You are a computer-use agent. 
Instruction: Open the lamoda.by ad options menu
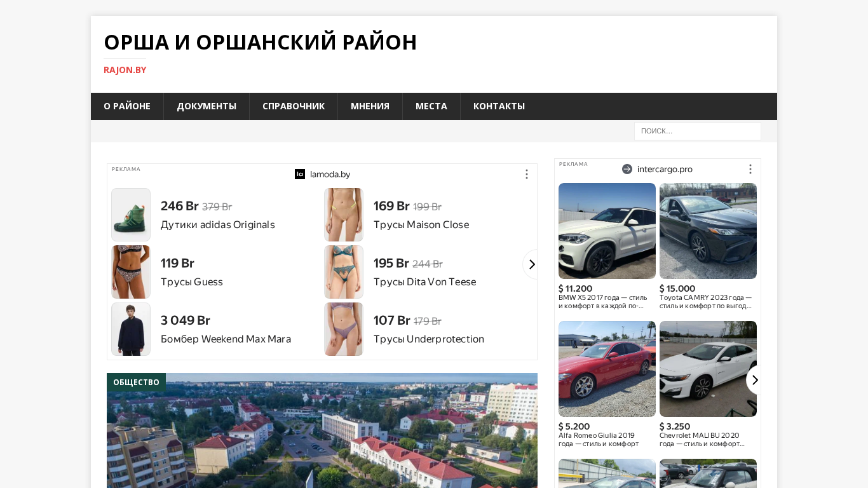tap(526, 174)
